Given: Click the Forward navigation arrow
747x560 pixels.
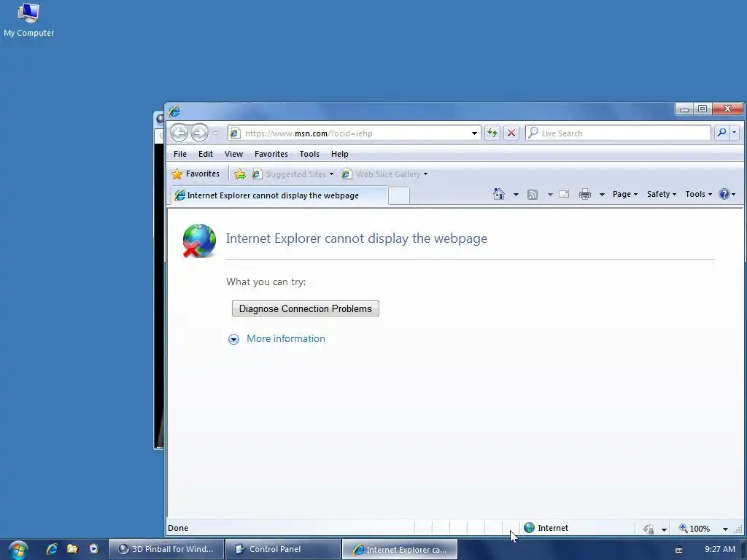Looking at the screenshot, I should (x=199, y=133).
